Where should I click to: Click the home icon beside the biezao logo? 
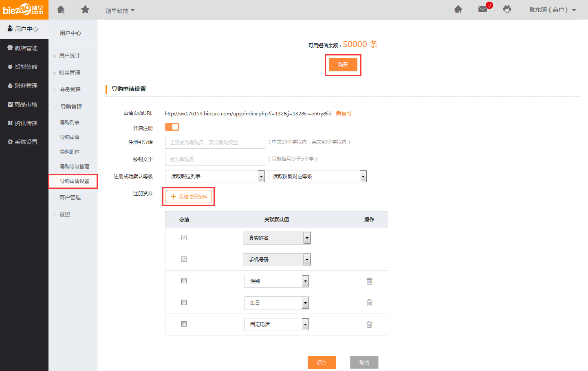pos(61,9)
